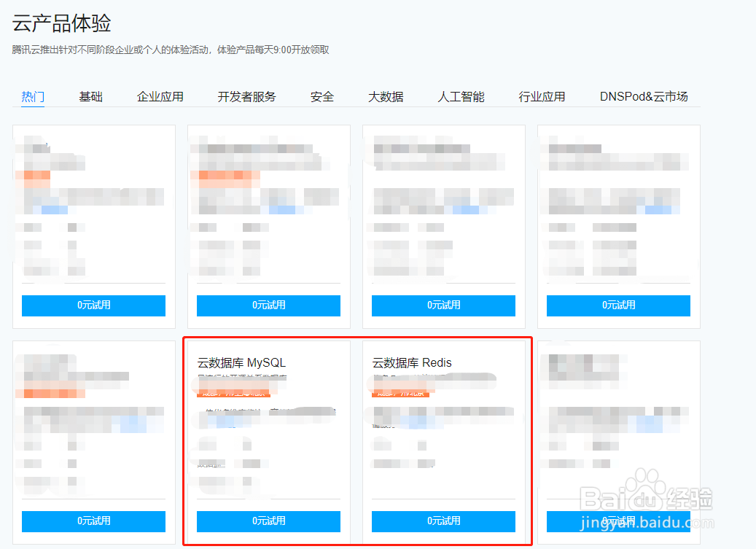The image size is (756, 549).
Task: Switch to the 基础 tab
Action: pos(90,96)
